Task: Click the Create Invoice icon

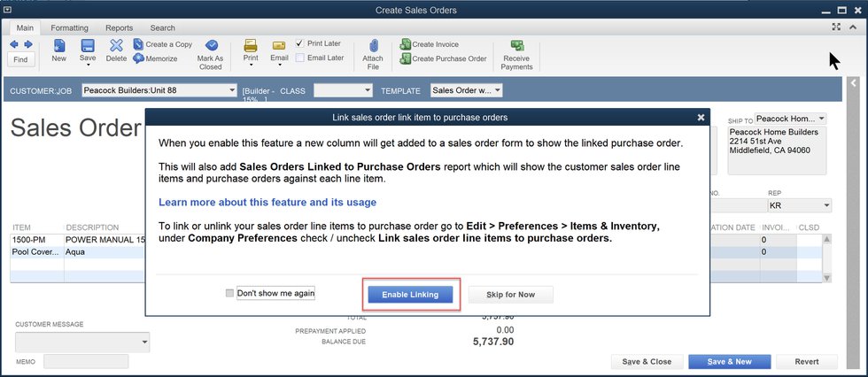Action: (406, 44)
